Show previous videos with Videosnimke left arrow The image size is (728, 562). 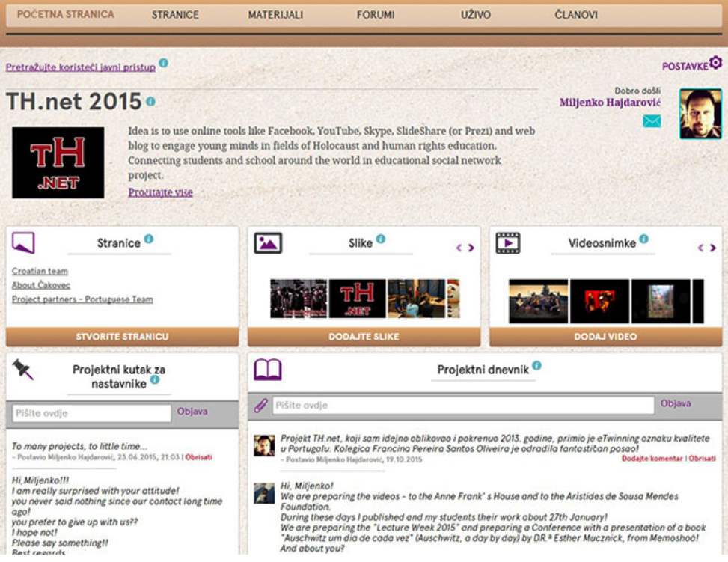tap(701, 248)
